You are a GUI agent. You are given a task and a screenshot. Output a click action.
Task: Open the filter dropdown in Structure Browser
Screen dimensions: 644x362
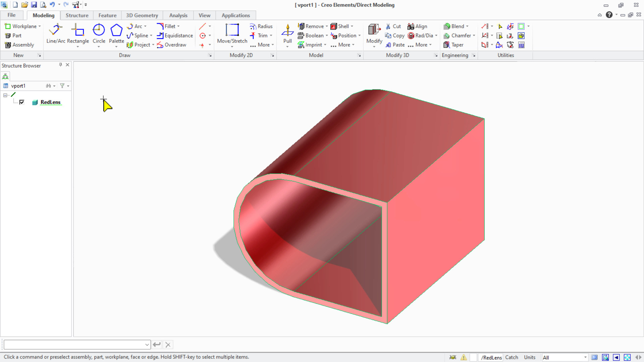tap(68, 86)
